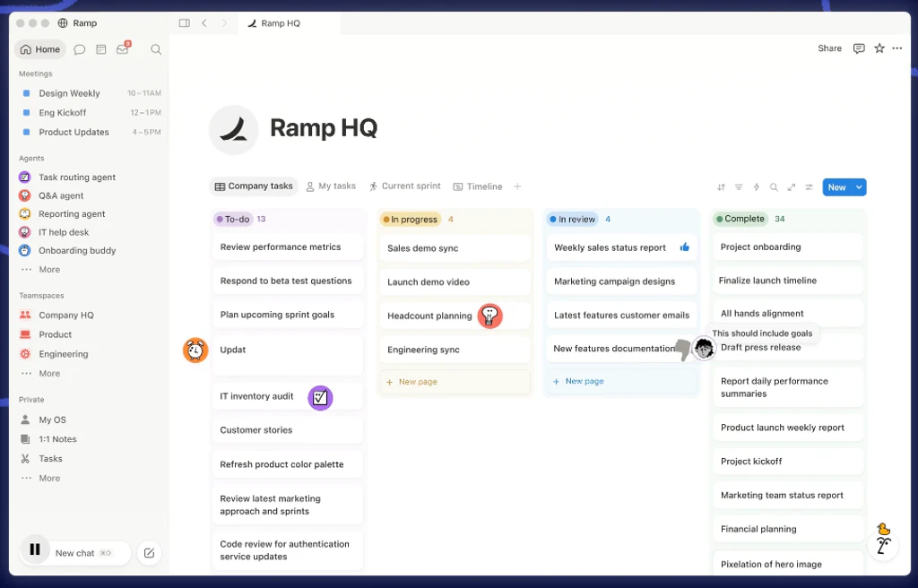Open the view settings sliders icon
Image resolution: width=918 pixels, height=588 pixels.
[810, 187]
